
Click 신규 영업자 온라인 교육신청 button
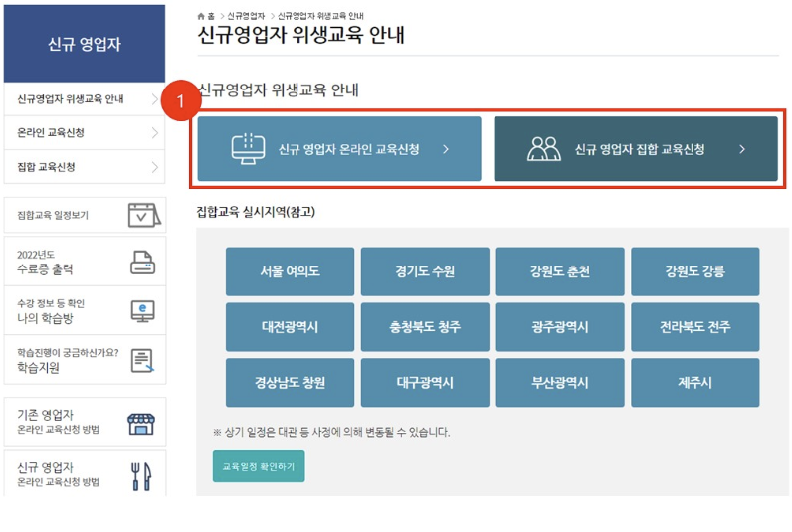pos(339,149)
